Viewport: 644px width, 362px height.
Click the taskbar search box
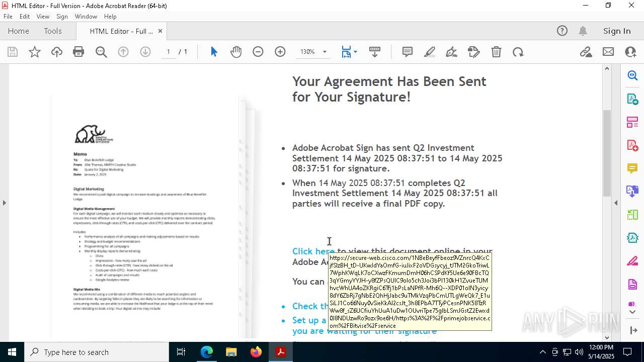tap(97, 352)
